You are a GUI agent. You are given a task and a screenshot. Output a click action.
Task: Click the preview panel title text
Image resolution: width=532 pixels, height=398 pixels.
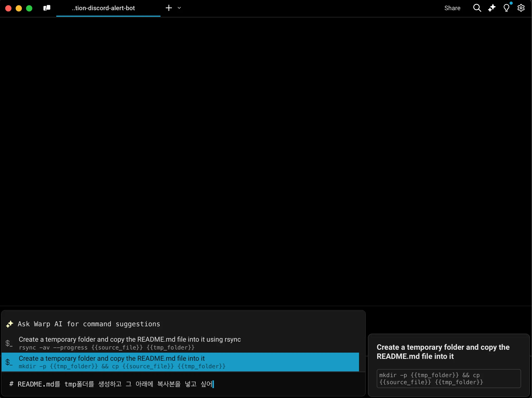tap(443, 352)
